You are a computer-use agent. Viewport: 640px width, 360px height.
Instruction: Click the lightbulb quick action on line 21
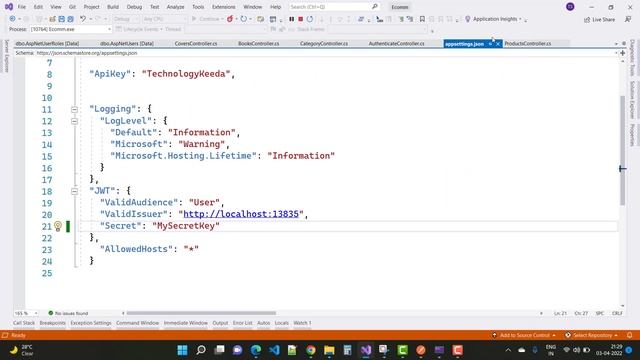[58, 226]
